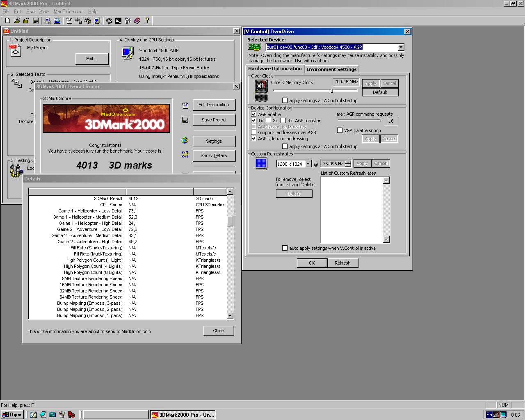Check auto apply settings when V.Control active

285,248
